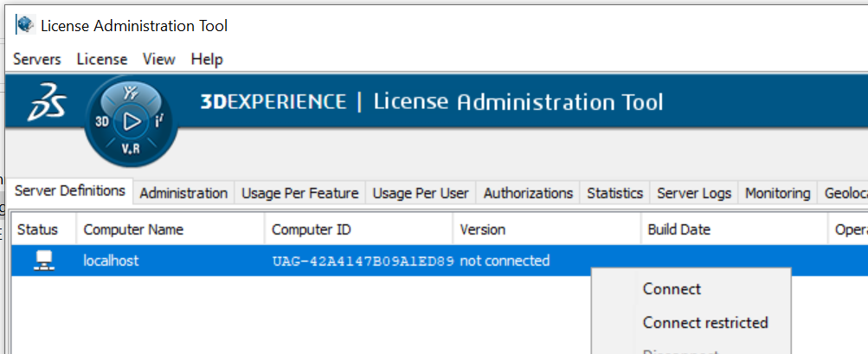This screenshot has height=354, width=868.
Task: Click the UAG-42A4147B09A1ED89 computer ID
Action: coord(363,261)
